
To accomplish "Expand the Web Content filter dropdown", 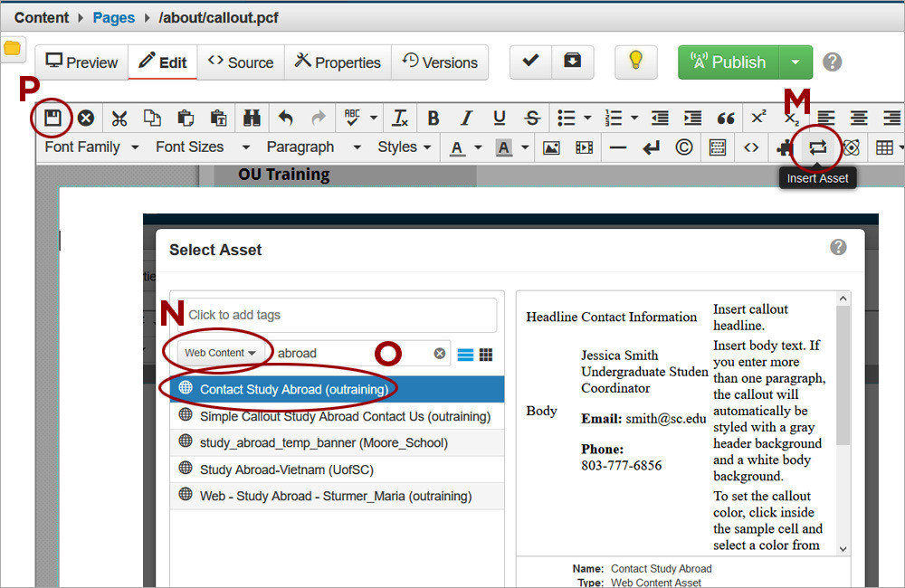I will [216, 354].
